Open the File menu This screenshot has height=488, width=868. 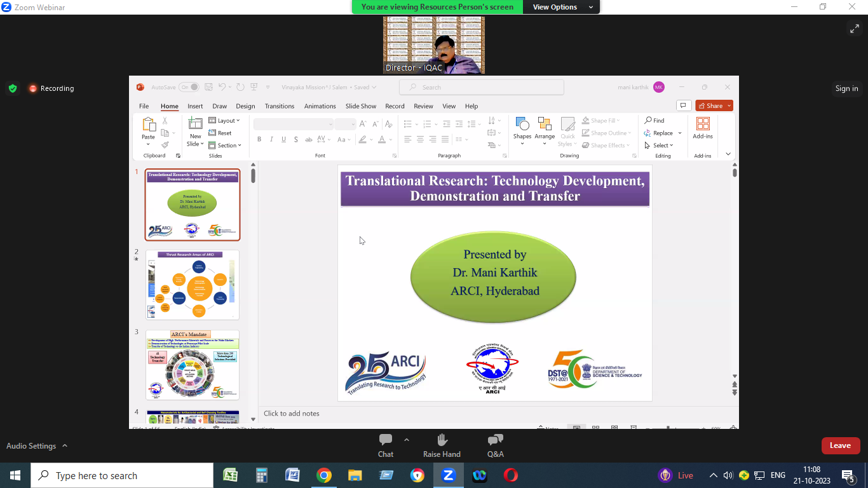pyautogui.click(x=144, y=106)
